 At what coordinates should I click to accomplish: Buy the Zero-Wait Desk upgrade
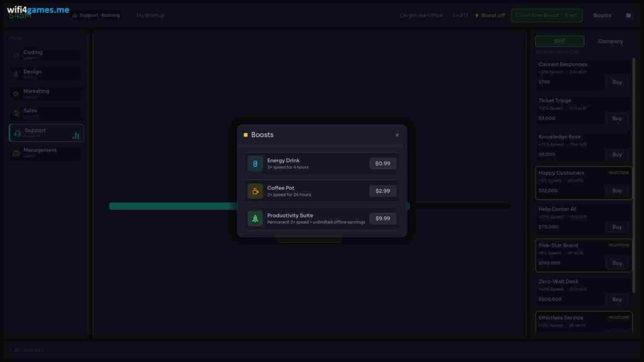pos(617,299)
